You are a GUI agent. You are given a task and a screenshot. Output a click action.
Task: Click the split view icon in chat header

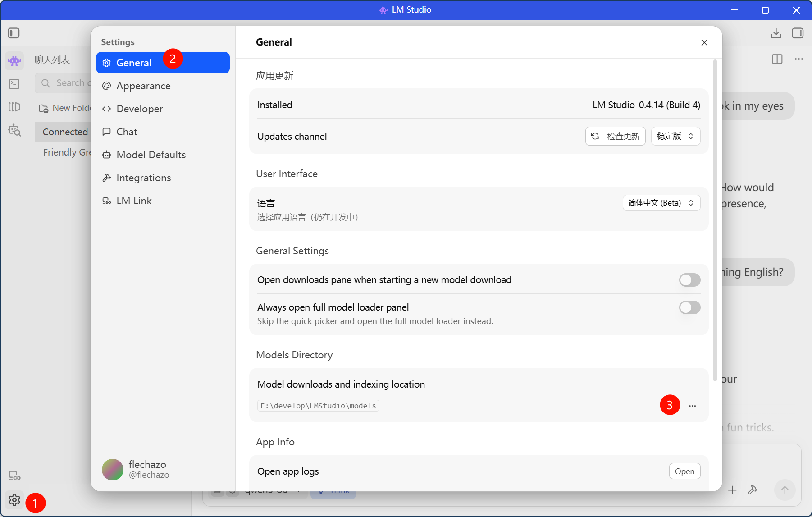(x=777, y=59)
